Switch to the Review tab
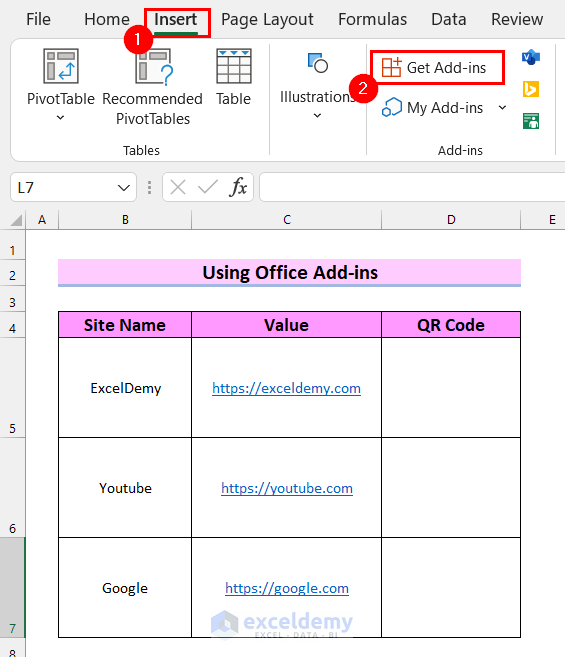This screenshot has width=565, height=657. click(517, 19)
